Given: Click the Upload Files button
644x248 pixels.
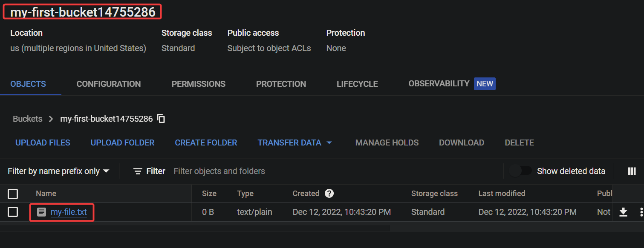Looking at the screenshot, I should point(42,143).
